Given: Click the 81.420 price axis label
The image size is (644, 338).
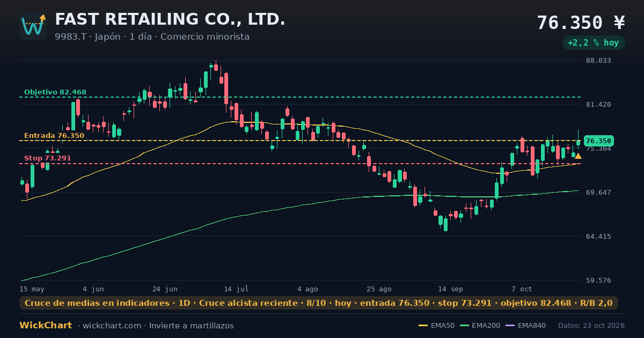Looking at the screenshot, I should [x=598, y=104].
